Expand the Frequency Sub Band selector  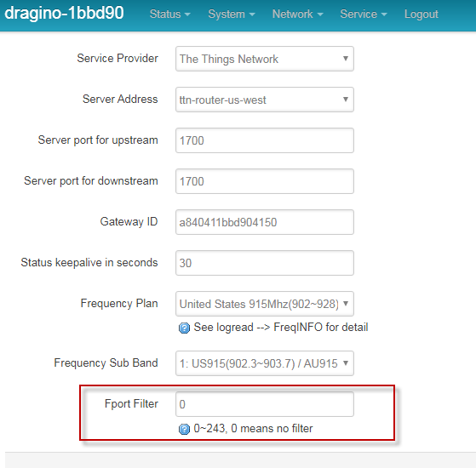click(265, 363)
